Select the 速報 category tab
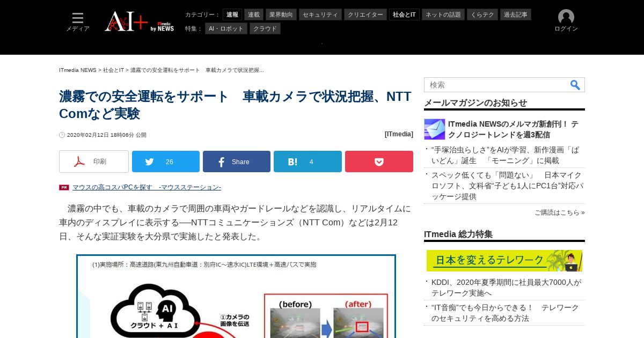644x338 pixels. (x=232, y=14)
